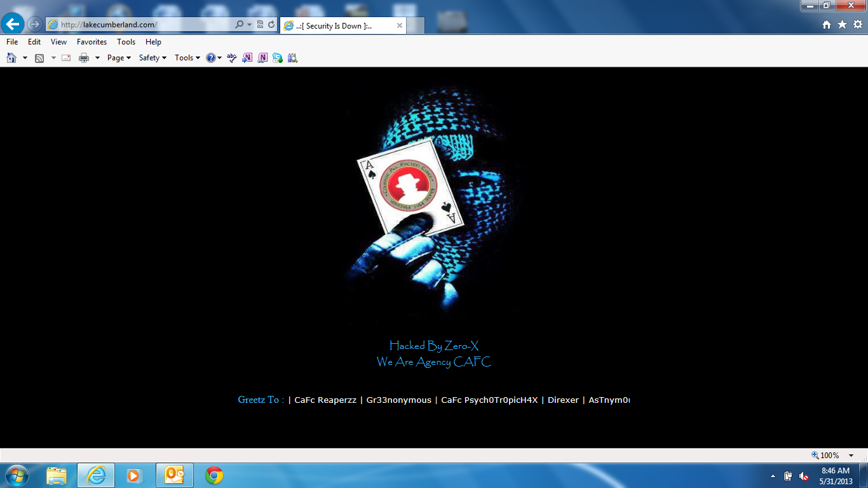Launch Google Chrome from the taskbar
868x488 pixels.
point(214,475)
